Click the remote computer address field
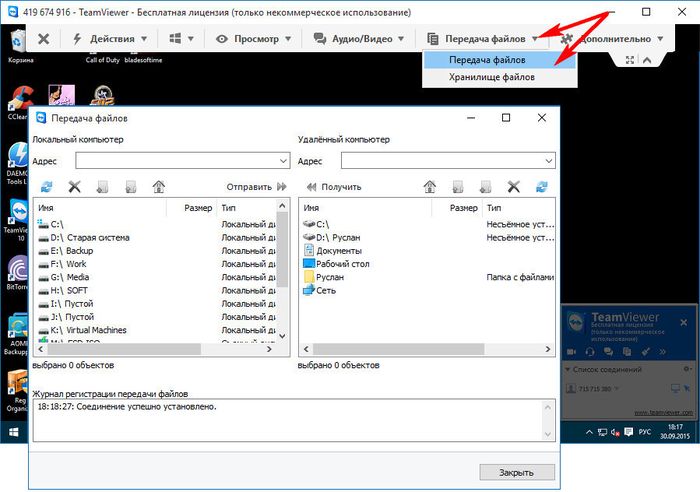This screenshot has width=700, height=492. point(442,161)
